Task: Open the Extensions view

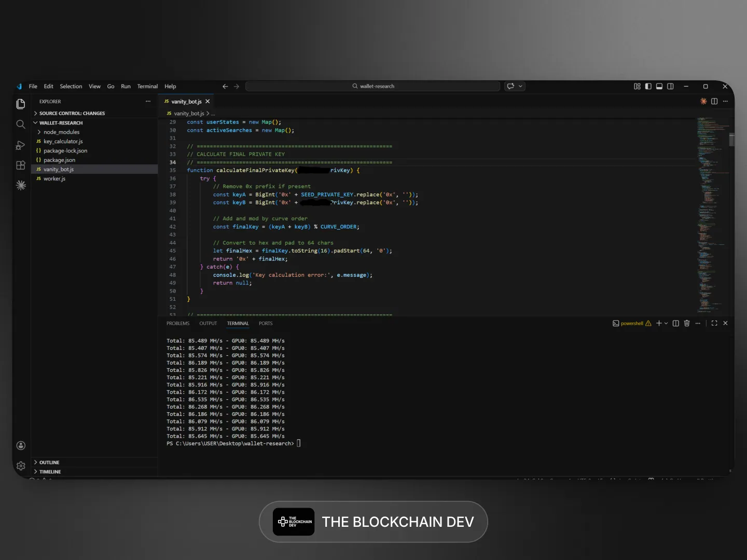Action: tap(21, 165)
